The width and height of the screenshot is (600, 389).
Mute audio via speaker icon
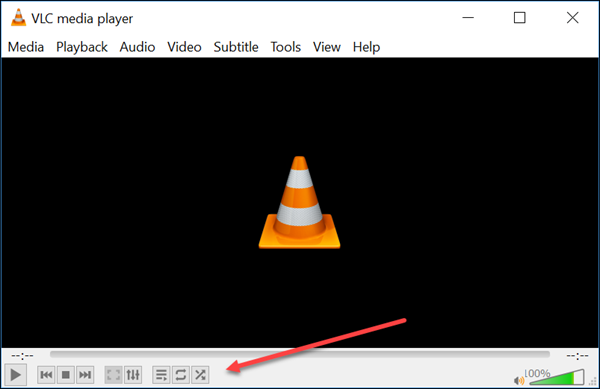pyautogui.click(x=519, y=380)
